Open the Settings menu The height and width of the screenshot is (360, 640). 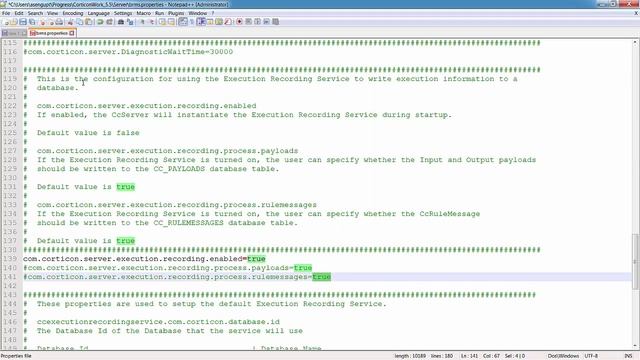click(123, 13)
